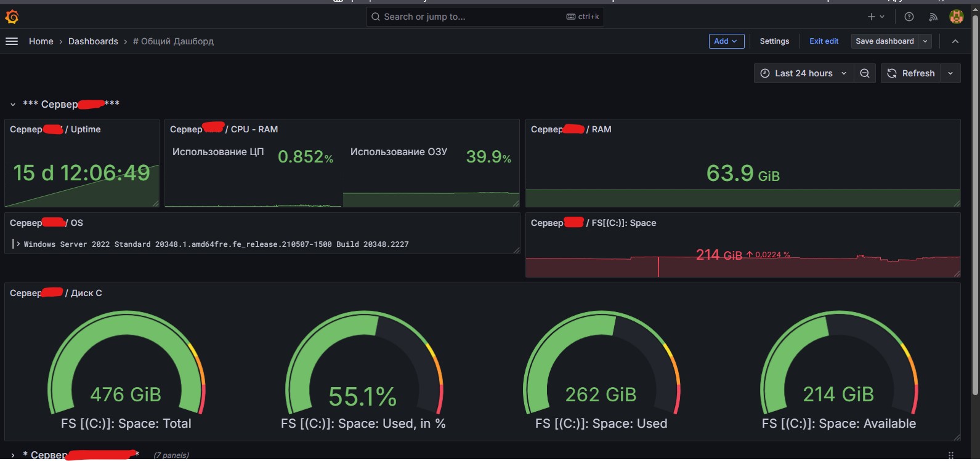
Task: Click the zoom out time range icon
Action: (865, 73)
